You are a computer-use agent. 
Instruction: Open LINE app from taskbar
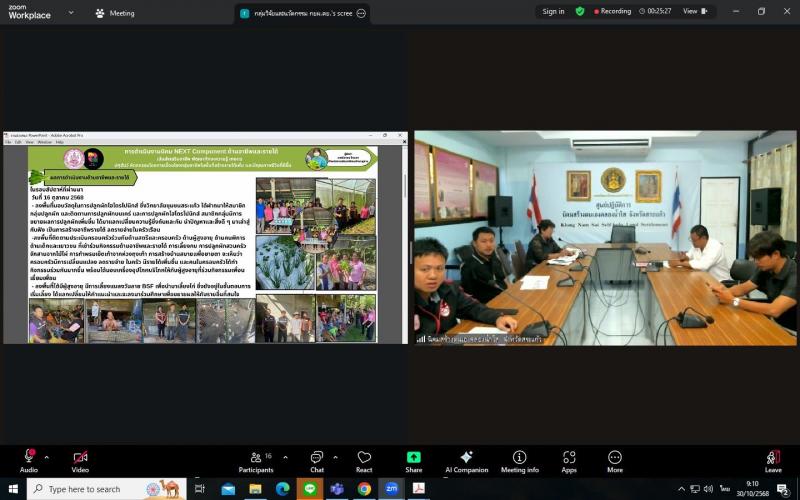coord(310,489)
